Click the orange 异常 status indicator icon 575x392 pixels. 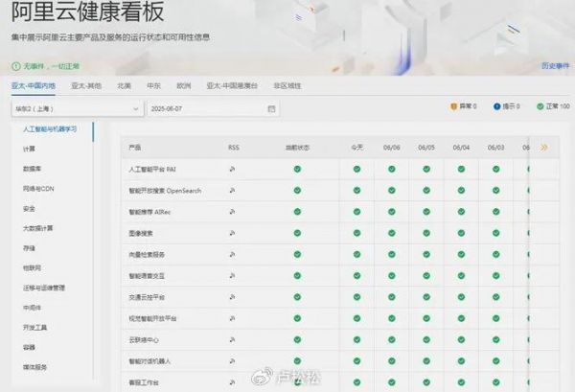click(454, 107)
